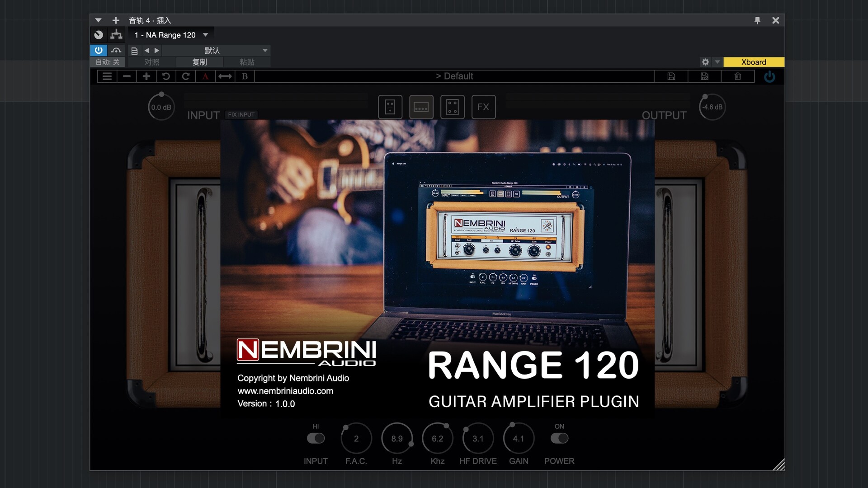Open the plugin hamburger menu icon
Image resolution: width=868 pixels, height=488 pixels.
tap(107, 76)
